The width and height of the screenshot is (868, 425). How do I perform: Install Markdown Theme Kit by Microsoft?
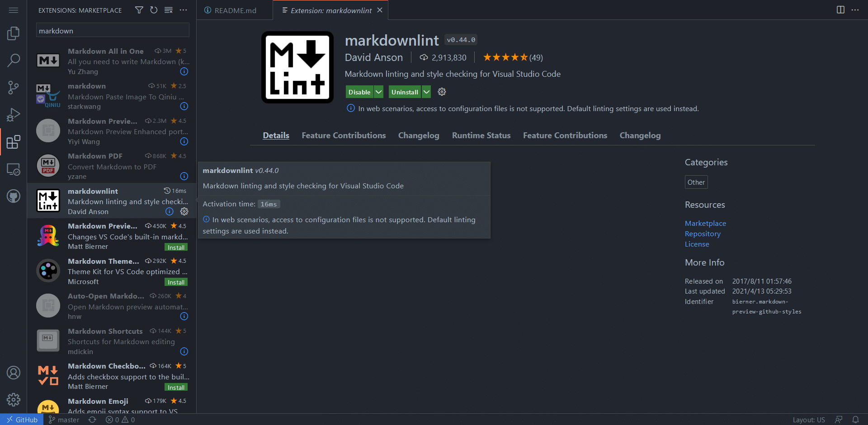(176, 282)
